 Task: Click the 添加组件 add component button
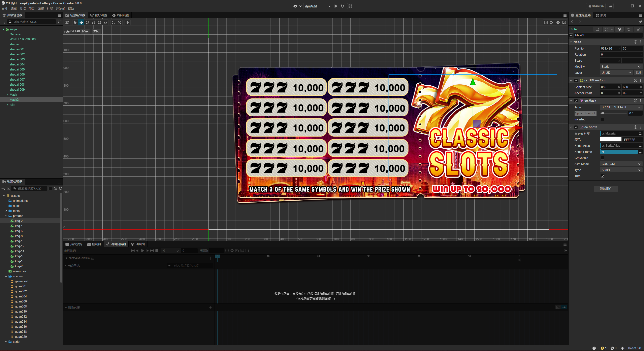pos(606,189)
